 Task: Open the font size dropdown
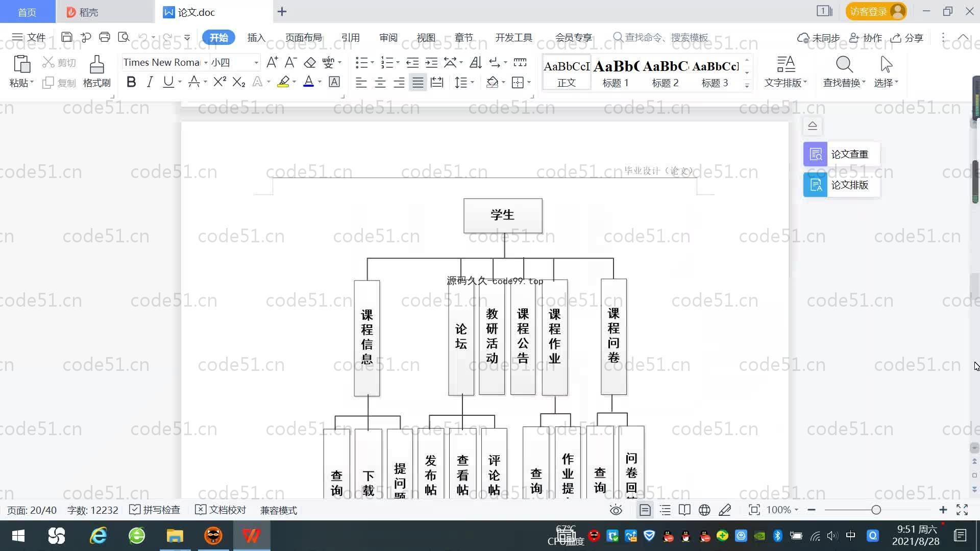[256, 63]
